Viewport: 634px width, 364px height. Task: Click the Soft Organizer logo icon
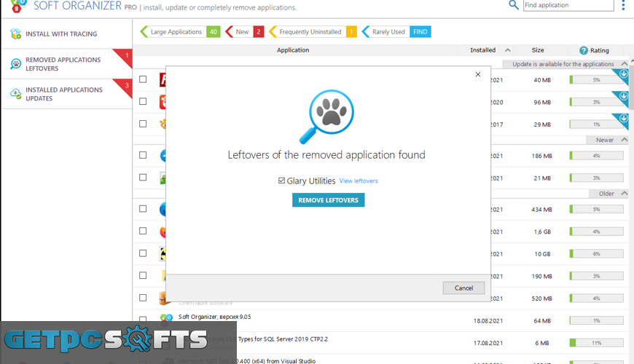coord(17,6)
